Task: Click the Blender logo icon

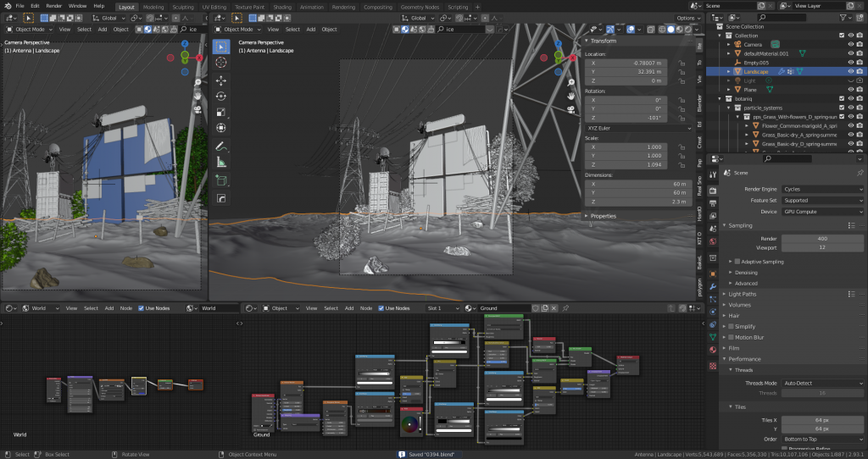Action: point(7,6)
